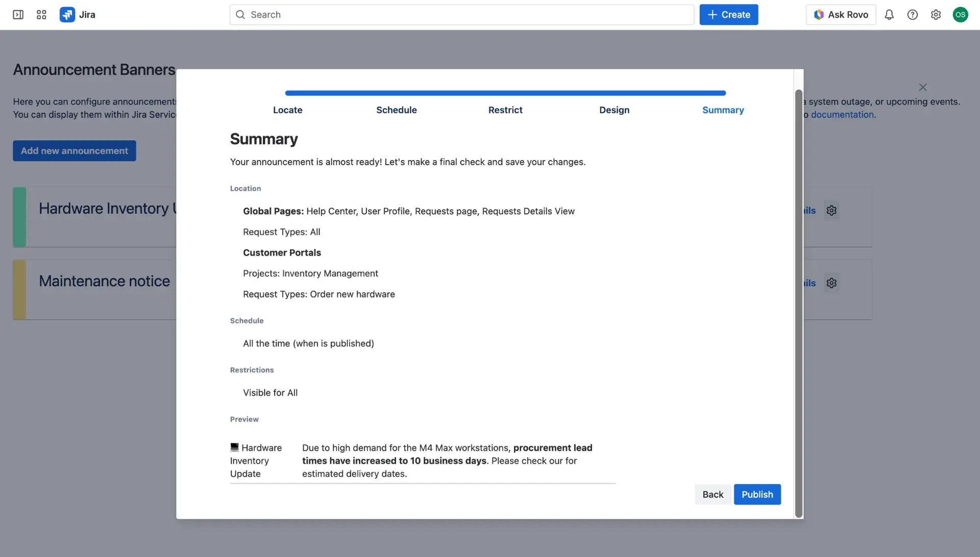This screenshot has height=557, width=980.
Task: Open settings with the gear icon
Action: [x=936, y=14]
